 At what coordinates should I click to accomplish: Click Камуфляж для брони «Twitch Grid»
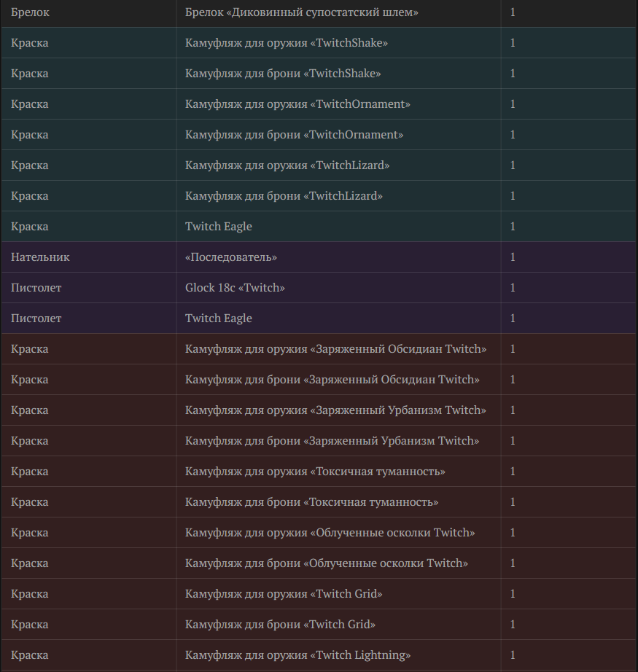[x=281, y=625]
